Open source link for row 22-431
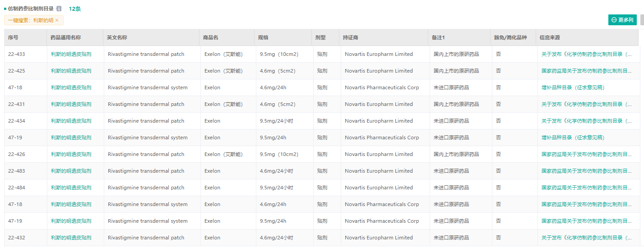The image size is (644, 248). click(x=586, y=104)
